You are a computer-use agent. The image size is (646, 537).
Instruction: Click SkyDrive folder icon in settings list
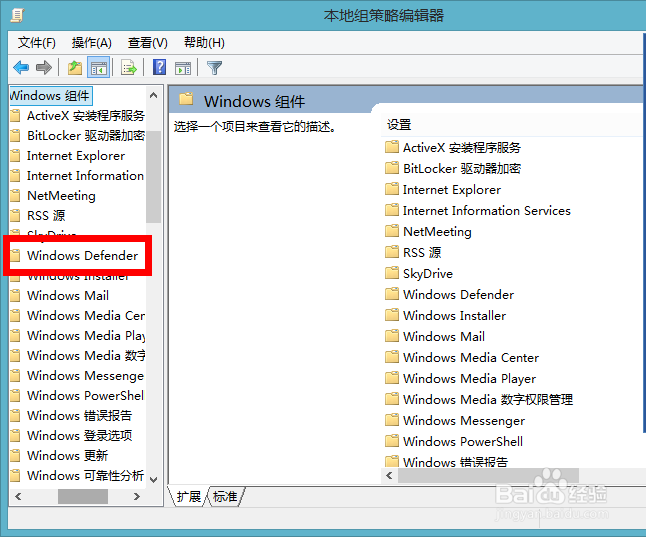392,273
